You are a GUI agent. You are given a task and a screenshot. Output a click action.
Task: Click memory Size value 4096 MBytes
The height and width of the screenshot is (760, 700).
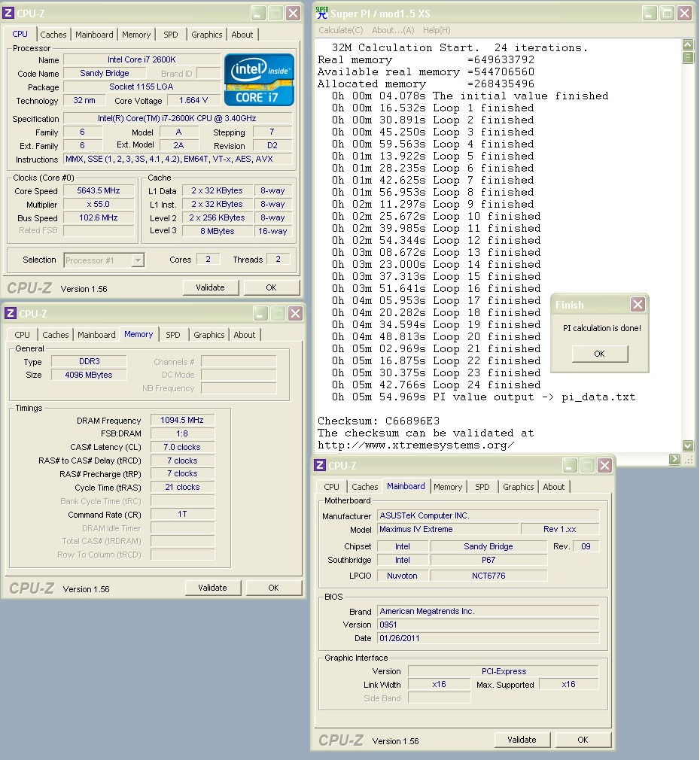[89, 375]
